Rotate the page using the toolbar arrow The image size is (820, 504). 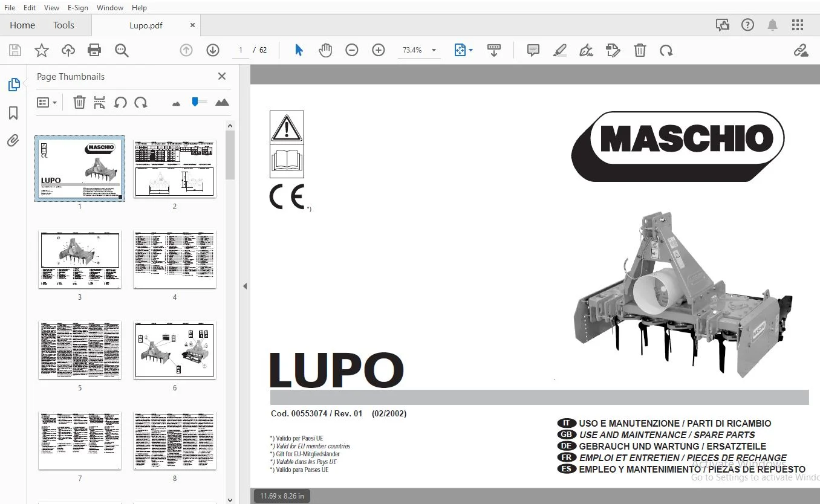(666, 50)
